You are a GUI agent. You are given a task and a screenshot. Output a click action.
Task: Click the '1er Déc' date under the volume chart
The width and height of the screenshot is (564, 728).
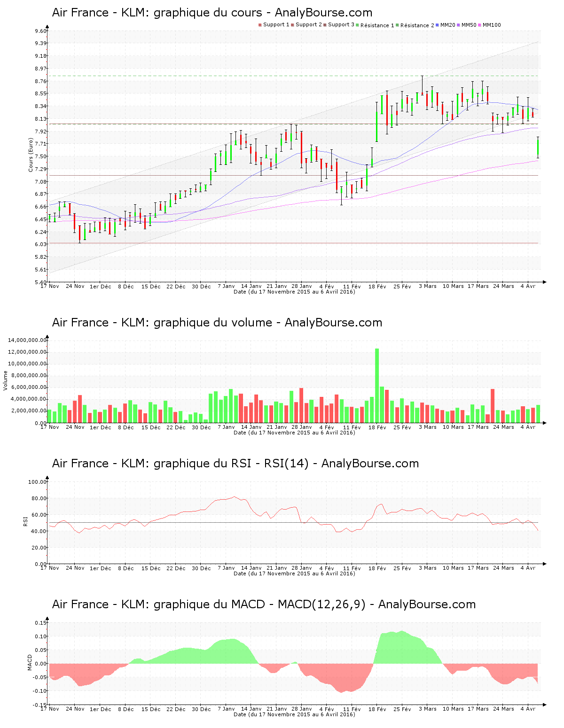[101, 427]
